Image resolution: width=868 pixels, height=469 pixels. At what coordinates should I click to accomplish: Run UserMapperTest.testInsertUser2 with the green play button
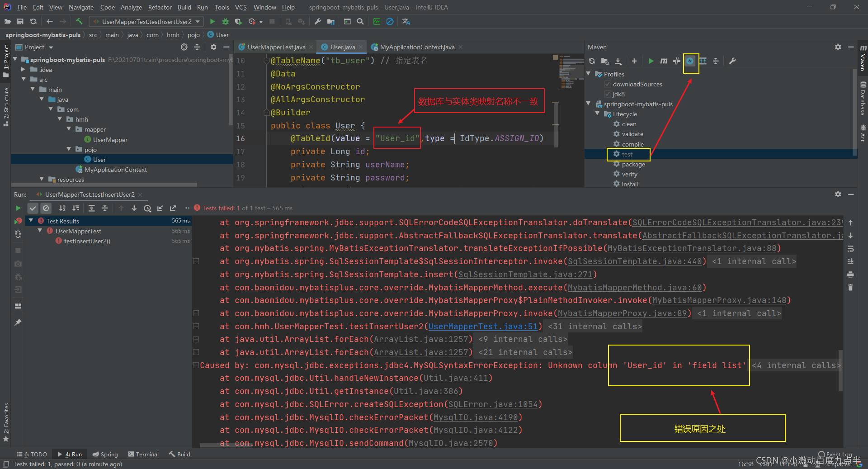(212, 21)
